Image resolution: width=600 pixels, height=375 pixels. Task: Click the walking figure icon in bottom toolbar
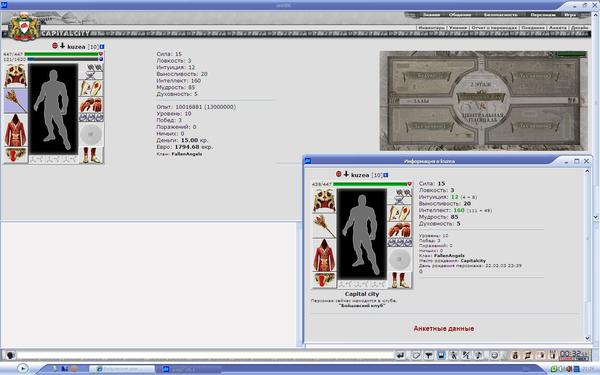click(x=454, y=355)
